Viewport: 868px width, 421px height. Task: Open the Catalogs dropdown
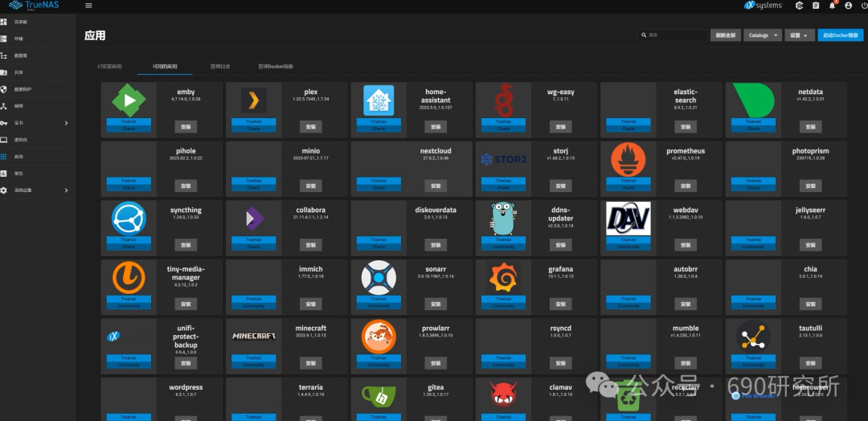(762, 35)
